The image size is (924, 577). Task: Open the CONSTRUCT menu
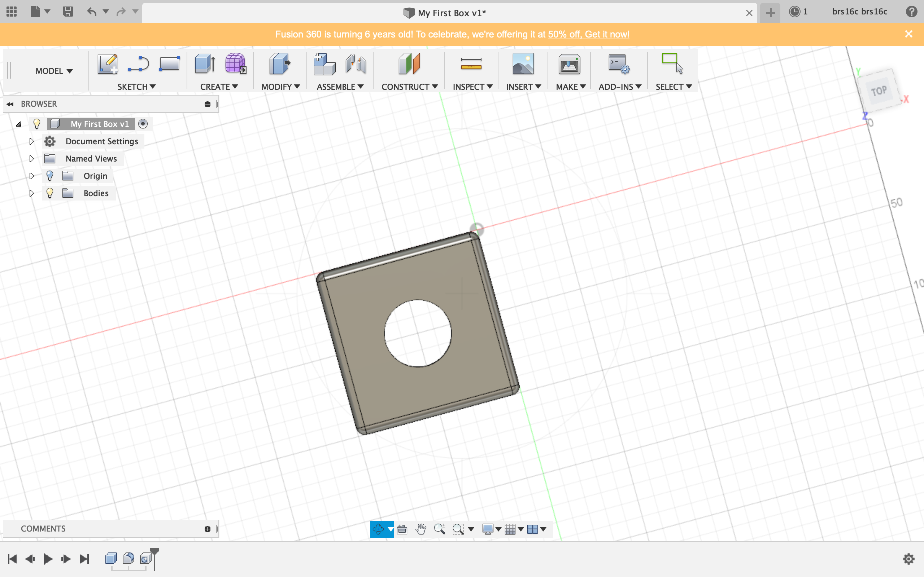pos(409,87)
